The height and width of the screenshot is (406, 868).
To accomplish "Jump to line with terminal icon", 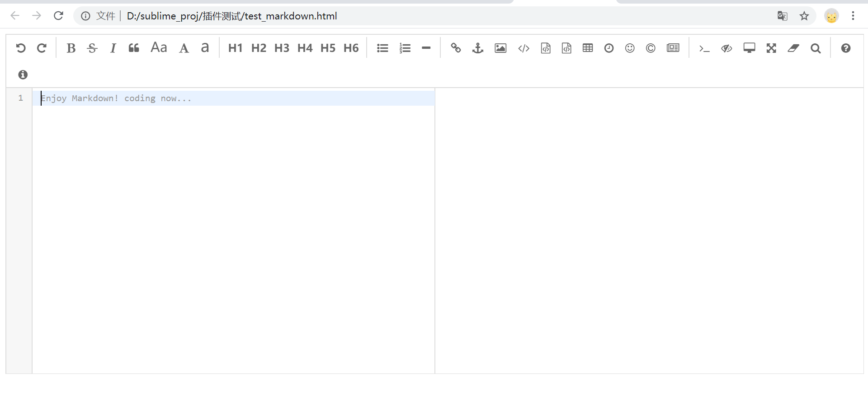I will (x=704, y=48).
